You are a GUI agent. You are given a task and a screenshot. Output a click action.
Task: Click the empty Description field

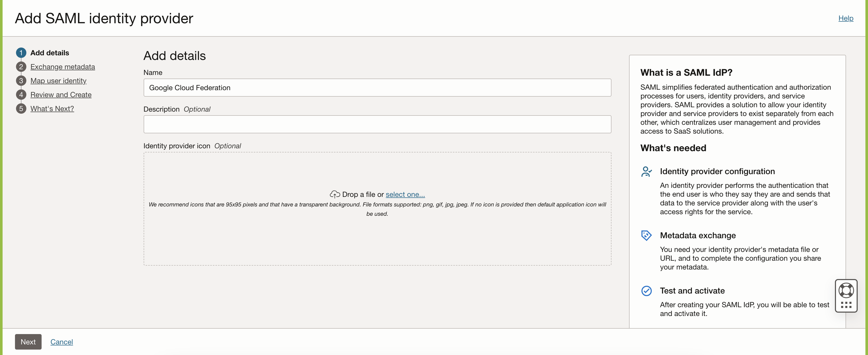click(377, 124)
